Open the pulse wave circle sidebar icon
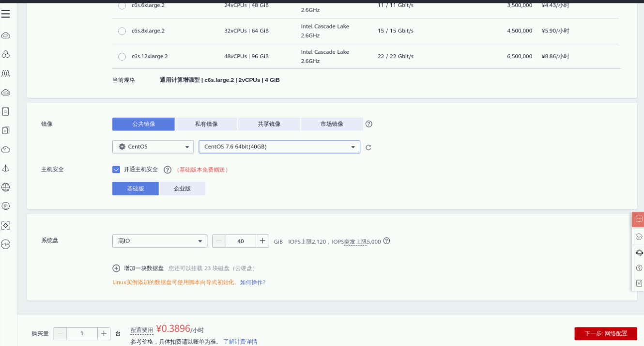 tap(6, 244)
